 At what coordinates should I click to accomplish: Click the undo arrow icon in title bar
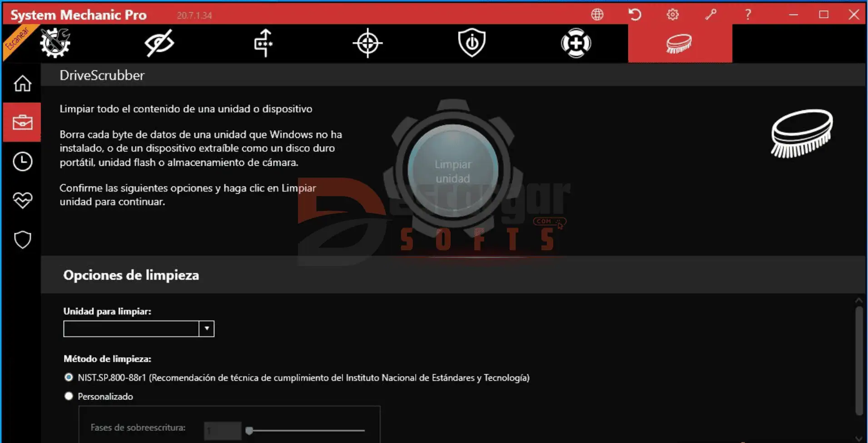tap(635, 15)
